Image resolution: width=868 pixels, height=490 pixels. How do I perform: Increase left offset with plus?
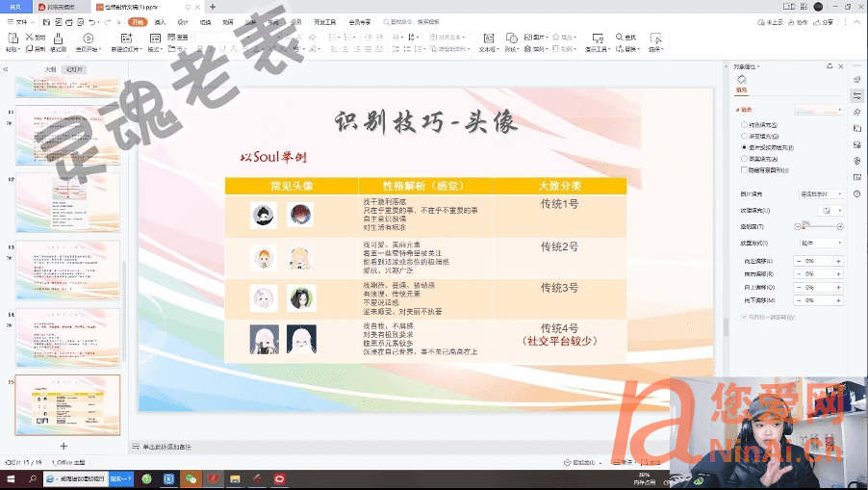coord(838,261)
